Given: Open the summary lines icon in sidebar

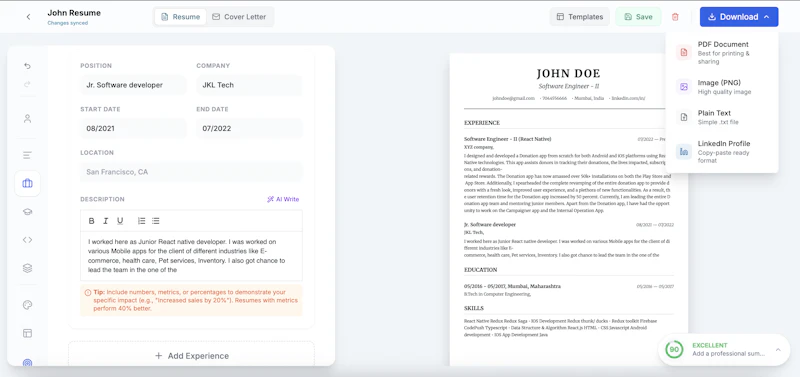Looking at the screenshot, I should [28, 155].
